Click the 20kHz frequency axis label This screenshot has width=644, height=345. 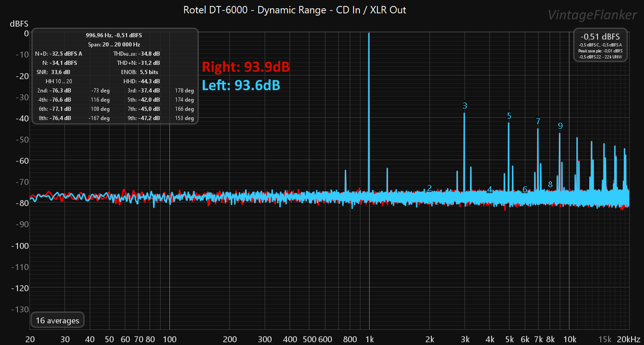coord(629,339)
